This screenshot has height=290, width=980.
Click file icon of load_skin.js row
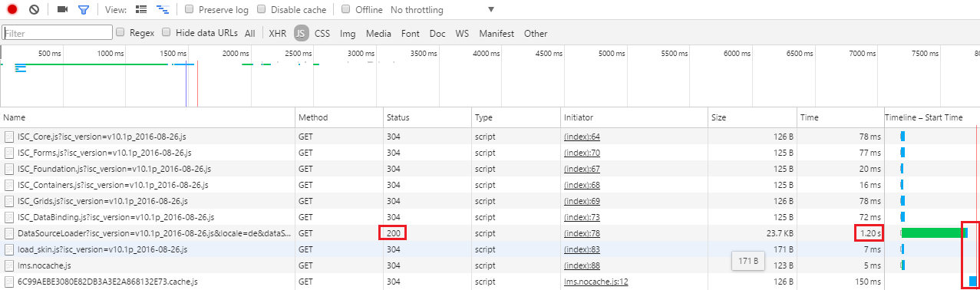tap(9, 249)
